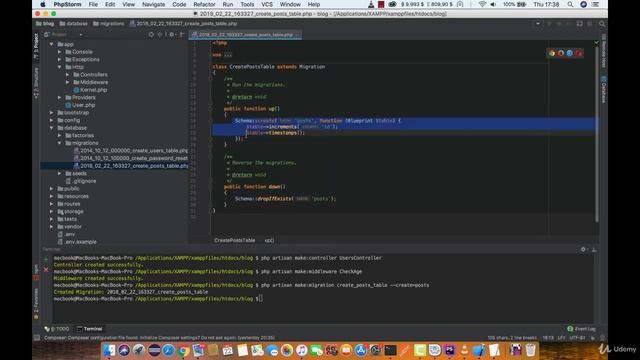Viewport: 640px width, 360px height.
Task: Open in Safari browser icon in editor
Action: coord(569,53)
